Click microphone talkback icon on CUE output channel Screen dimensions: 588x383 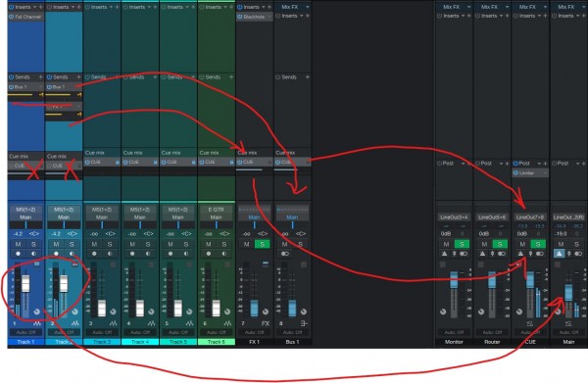click(x=530, y=254)
